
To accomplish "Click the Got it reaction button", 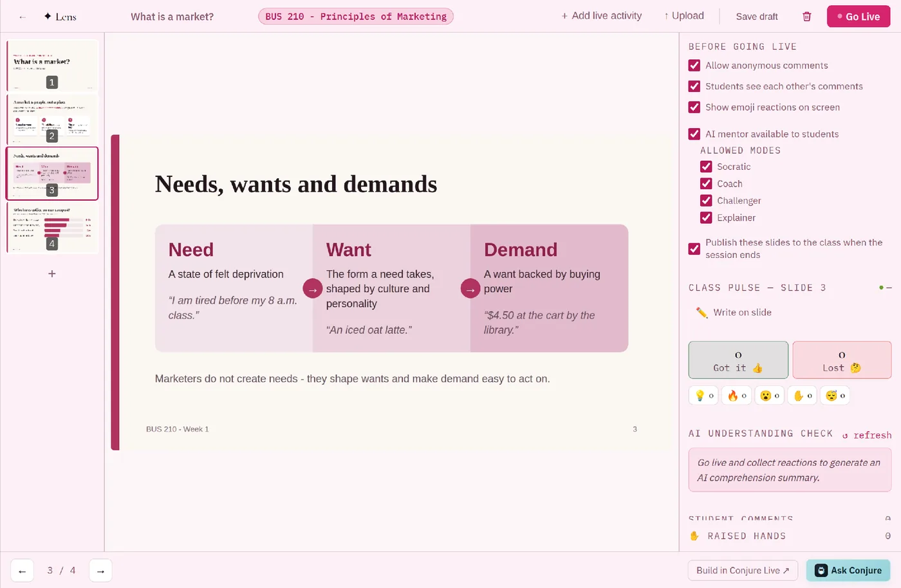I will click(x=738, y=360).
